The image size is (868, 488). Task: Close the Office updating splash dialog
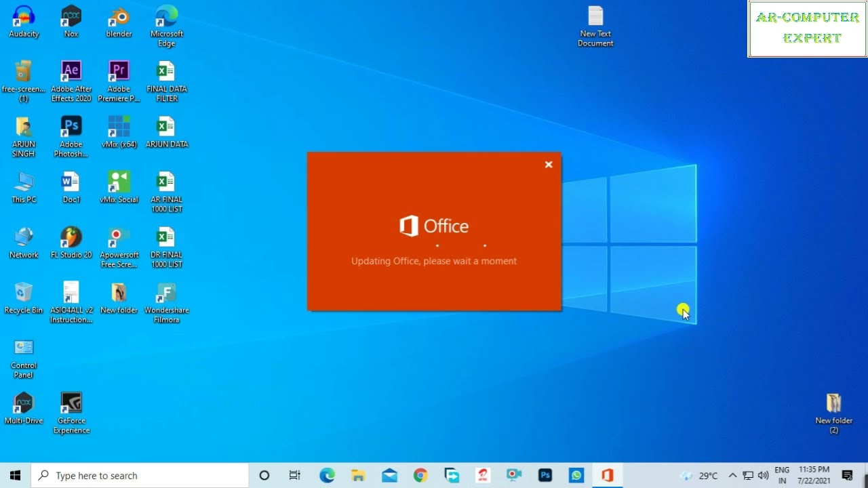pos(549,165)
